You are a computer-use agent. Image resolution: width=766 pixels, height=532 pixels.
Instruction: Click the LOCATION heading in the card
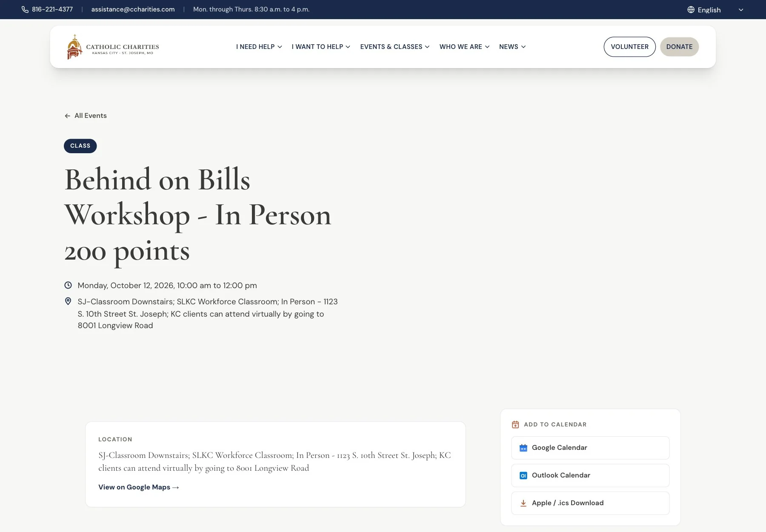click(115, 439)
